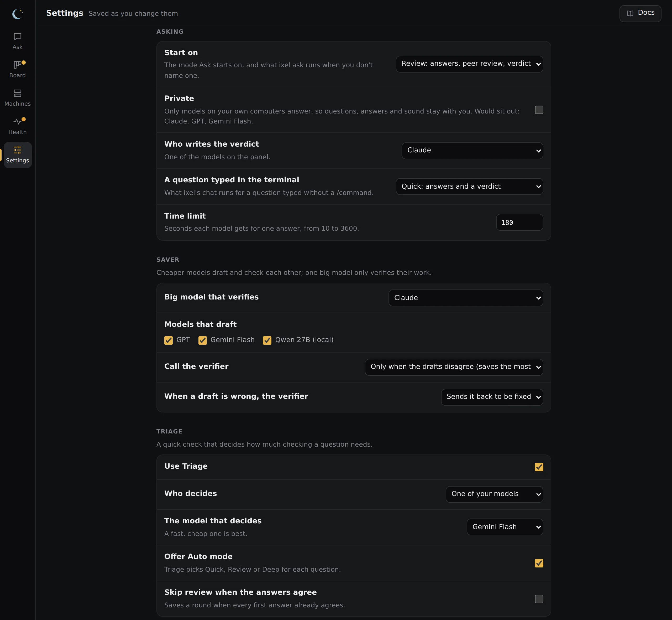Click the 'Saved as you change them' text

(x=133, y=14)
